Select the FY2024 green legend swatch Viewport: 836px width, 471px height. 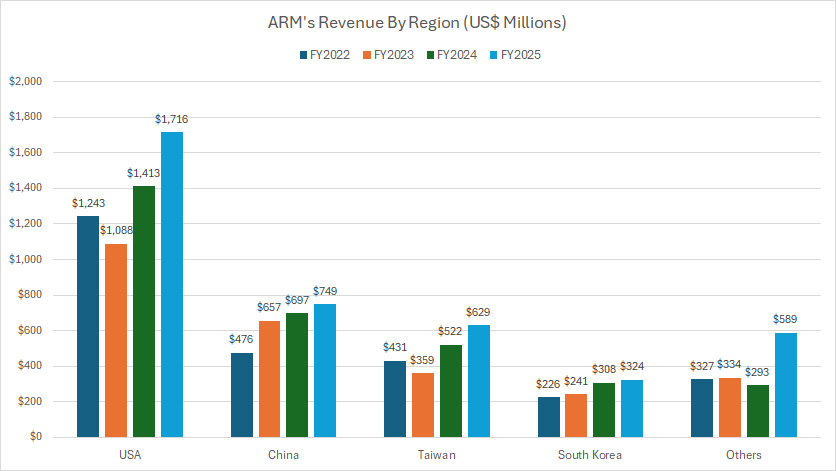point(430,55)
